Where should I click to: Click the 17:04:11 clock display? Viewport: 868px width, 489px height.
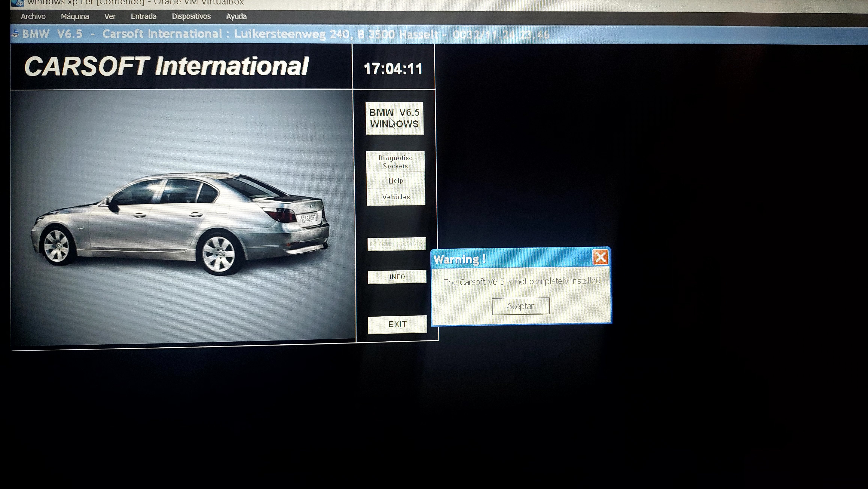click(393, 69)
